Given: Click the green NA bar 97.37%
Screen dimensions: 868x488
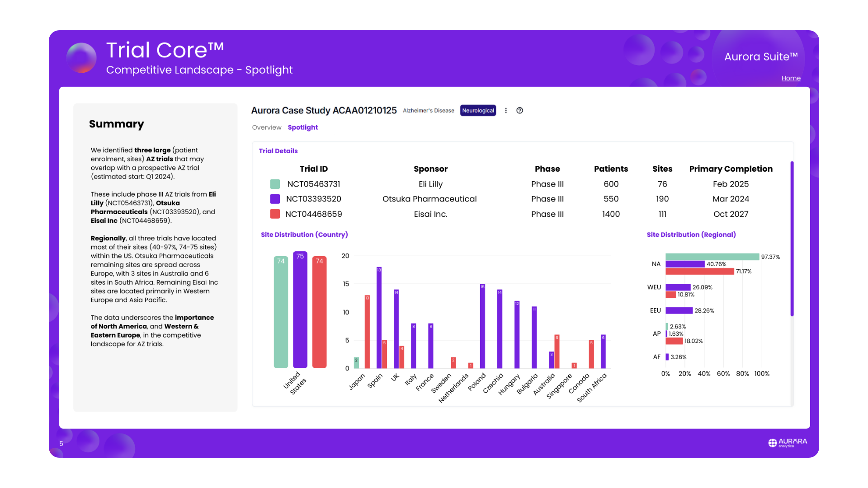Looking at the screenshot, I should click(712, 257).
